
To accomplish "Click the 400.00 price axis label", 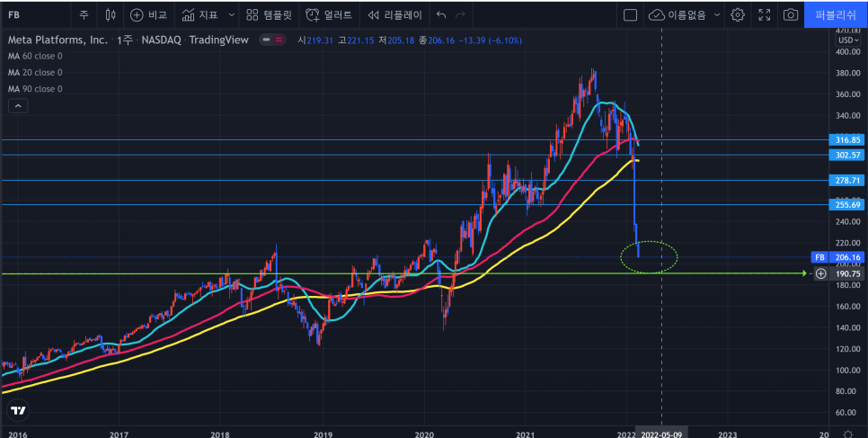I will pyautogui.click(x=847, y=51).
